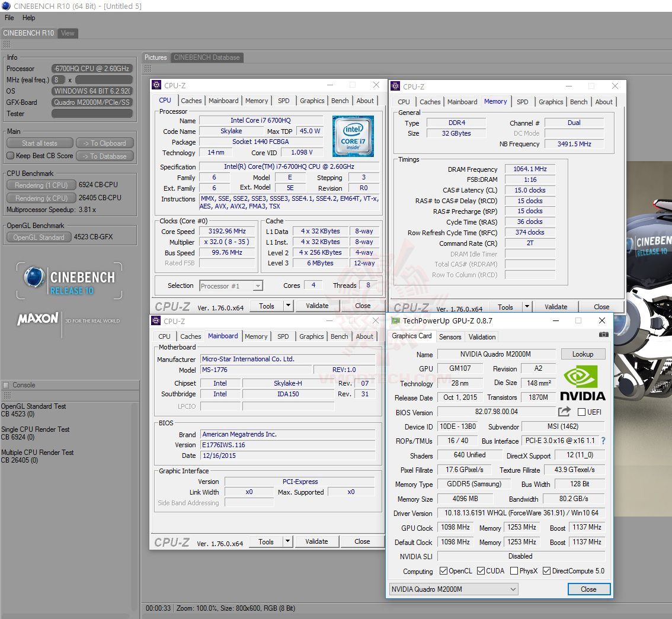Click the OS info field in CINEBENCH
672x619 pixels.
(92, 91)
